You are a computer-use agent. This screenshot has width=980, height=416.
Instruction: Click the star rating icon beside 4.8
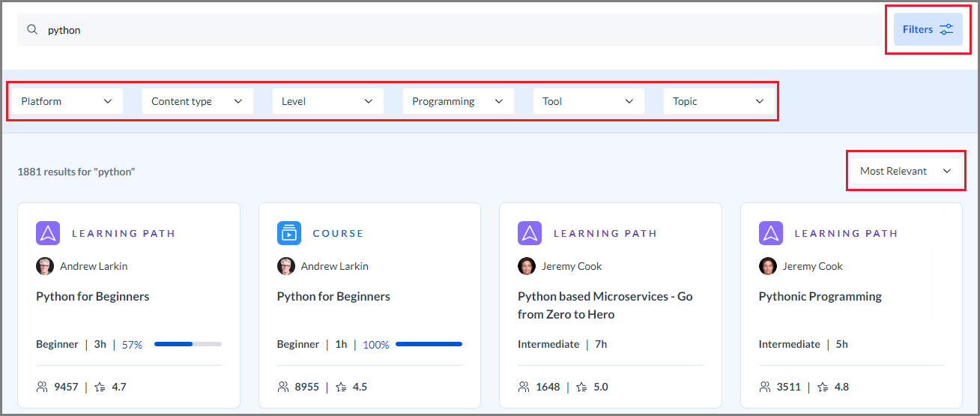823,388
